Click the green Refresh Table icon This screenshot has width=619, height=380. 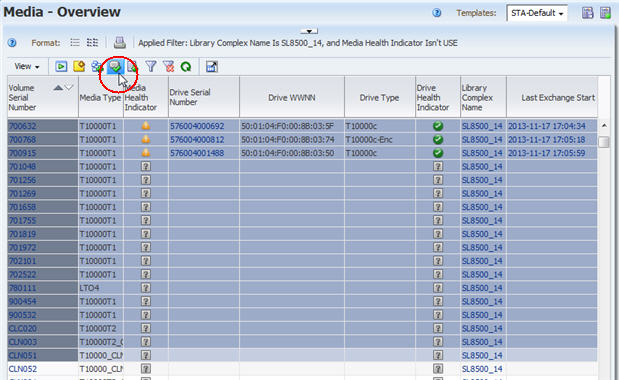186,67
